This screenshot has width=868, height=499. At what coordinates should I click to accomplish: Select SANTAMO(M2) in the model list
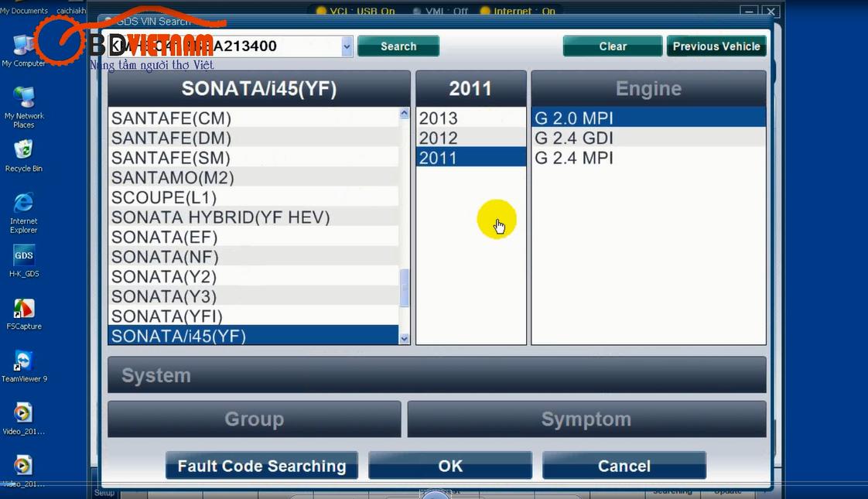[254, 178]
